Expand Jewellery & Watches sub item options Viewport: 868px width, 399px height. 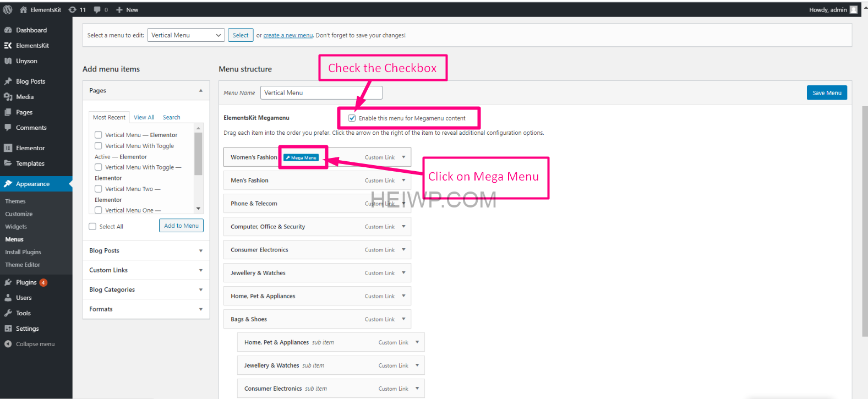click(417, 365)
